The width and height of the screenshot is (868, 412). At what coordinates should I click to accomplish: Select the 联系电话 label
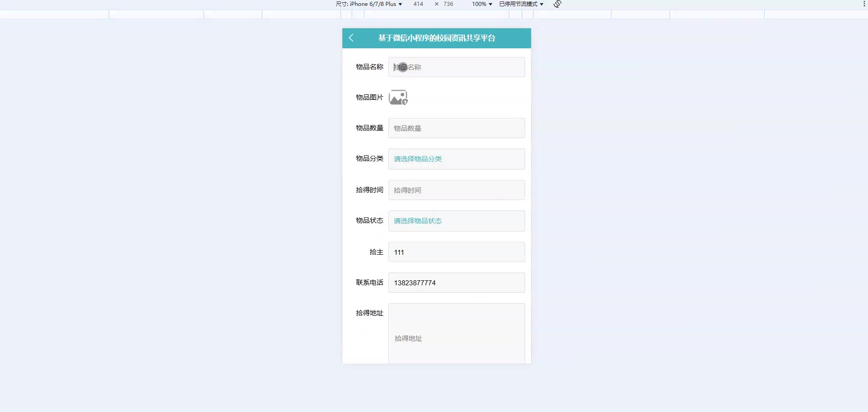(x=370, y=282)
